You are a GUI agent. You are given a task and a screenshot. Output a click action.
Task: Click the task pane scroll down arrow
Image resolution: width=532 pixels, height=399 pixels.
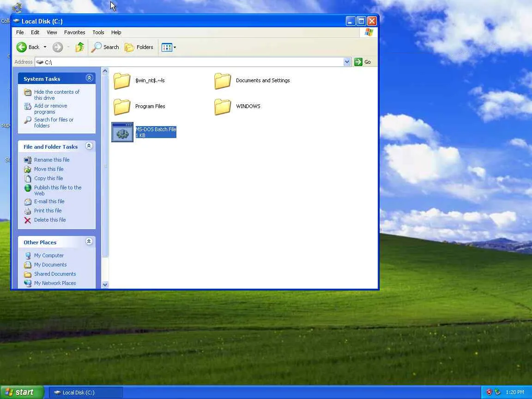point(105,284)
